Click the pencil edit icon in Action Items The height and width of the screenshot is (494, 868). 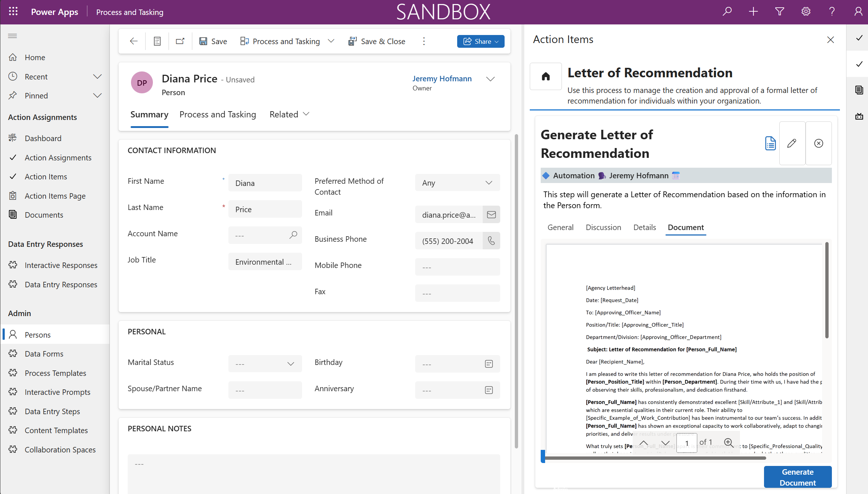click(x=792, y=143)
